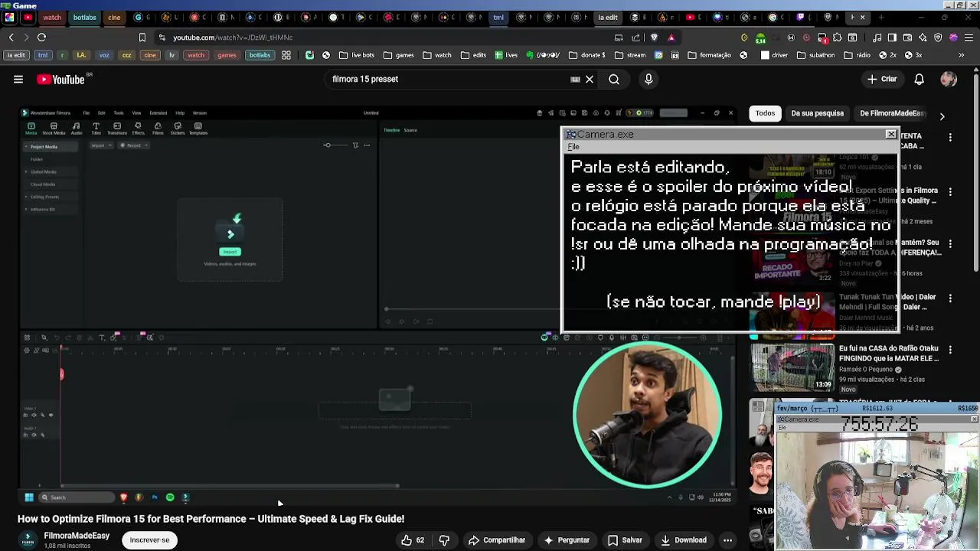The image size is (980, 551).
Task: Select the De FilmoraMadeEasy chip
Action: coord(893,113)
